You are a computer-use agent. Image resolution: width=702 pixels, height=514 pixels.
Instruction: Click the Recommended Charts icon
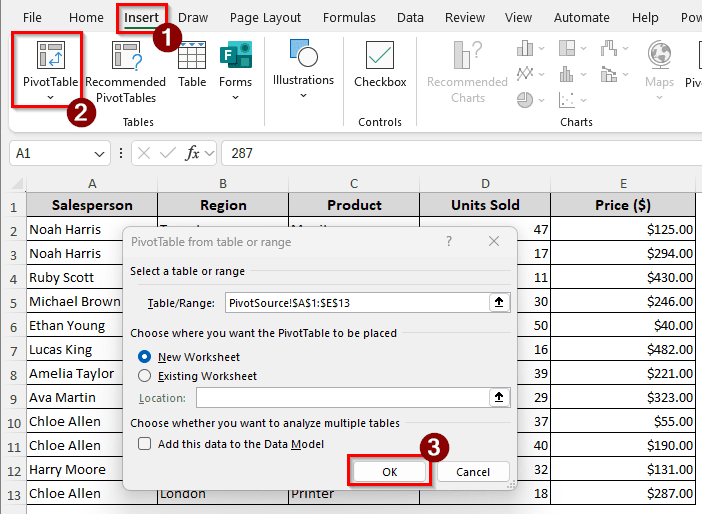coord(468,55)
